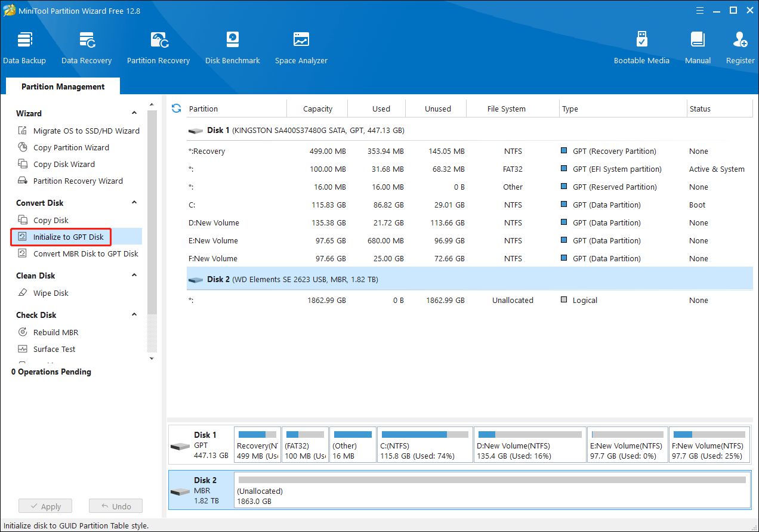This screenshot has height=532, width=759.
Task: Select the E:New Volume row
Action: (470, 240)
